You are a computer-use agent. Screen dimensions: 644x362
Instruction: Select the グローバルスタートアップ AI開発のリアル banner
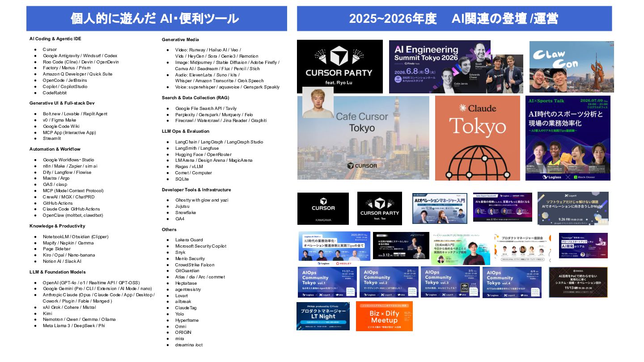583,246
